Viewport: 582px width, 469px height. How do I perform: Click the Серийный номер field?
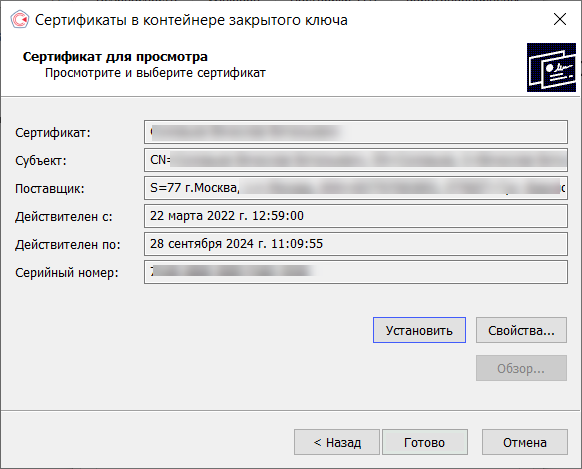point(356,272)
